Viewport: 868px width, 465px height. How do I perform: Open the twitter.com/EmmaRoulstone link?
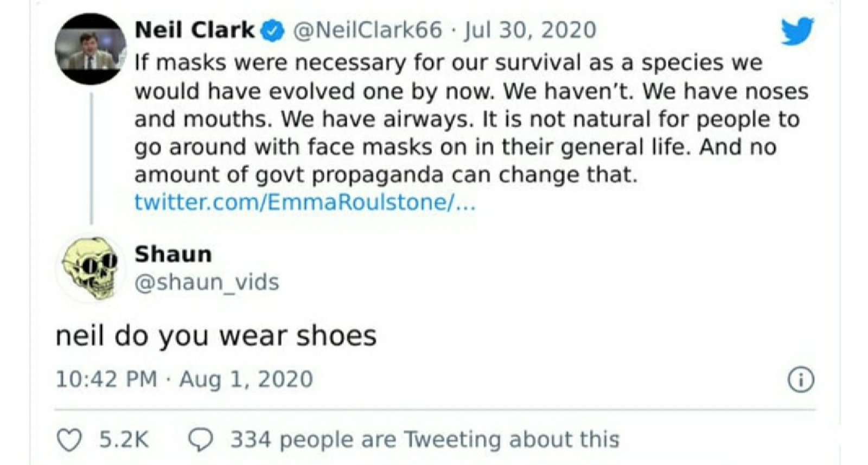[305, 202]
